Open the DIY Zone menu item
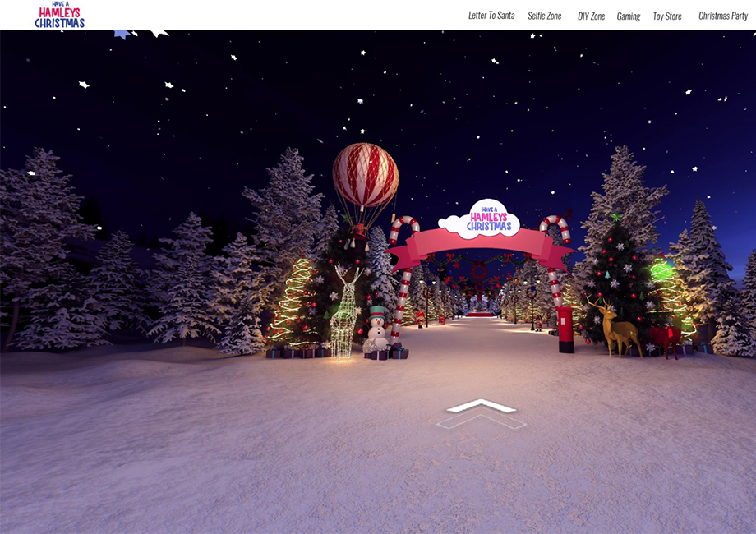This screenshot has height=534, width=756. [x=591, y=16]
